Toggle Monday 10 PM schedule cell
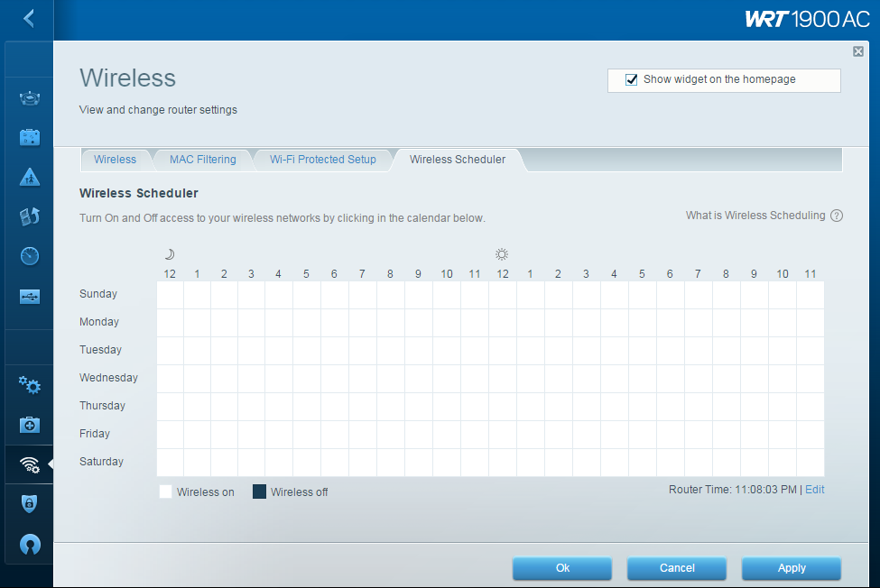The image size is (880, 588). [783, 323]
